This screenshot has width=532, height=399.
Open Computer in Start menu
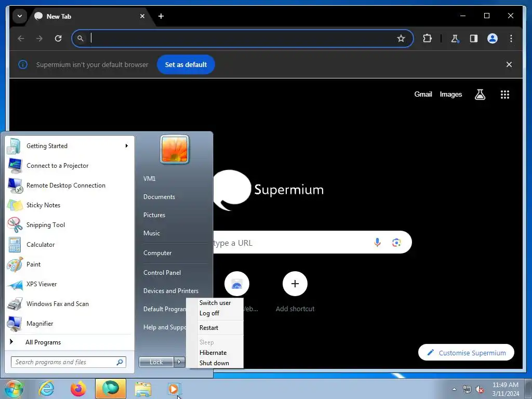click(157, 253)
